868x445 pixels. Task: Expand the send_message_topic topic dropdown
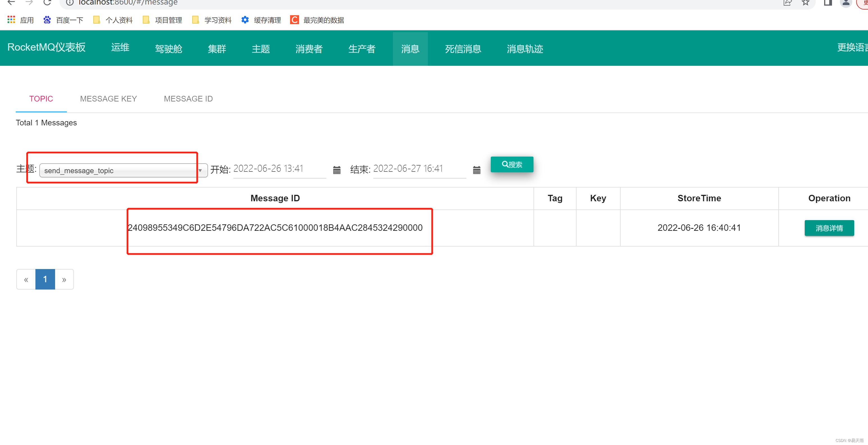[123, 170]
